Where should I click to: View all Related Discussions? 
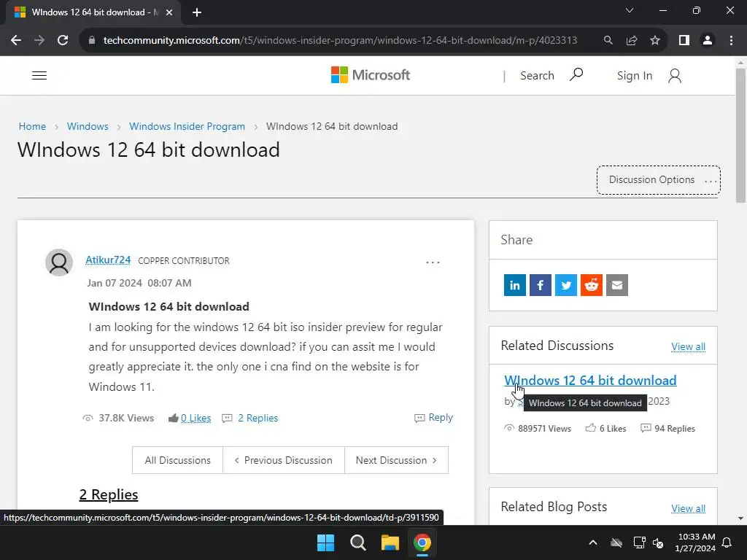[x=688, y=346]
